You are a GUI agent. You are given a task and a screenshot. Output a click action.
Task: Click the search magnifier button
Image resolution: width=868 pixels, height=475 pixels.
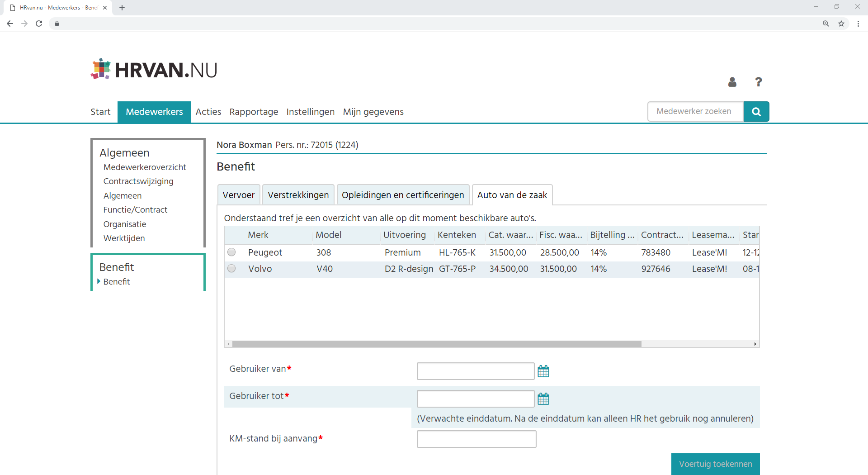tap(756, 112)
